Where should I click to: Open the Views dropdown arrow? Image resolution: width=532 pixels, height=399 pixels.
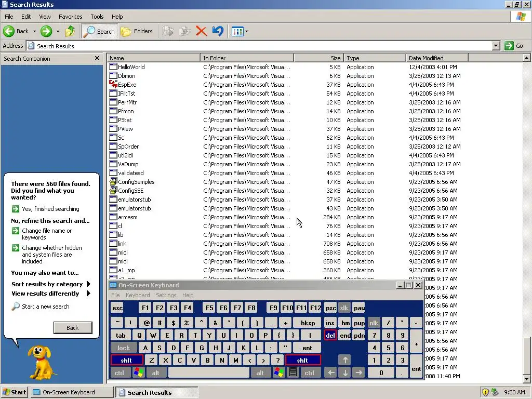pyautogui.click(x=246, y=32)
